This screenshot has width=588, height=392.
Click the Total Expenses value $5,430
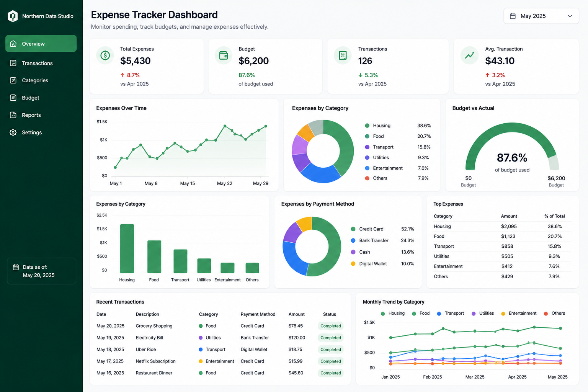click(x=136, y=61)
